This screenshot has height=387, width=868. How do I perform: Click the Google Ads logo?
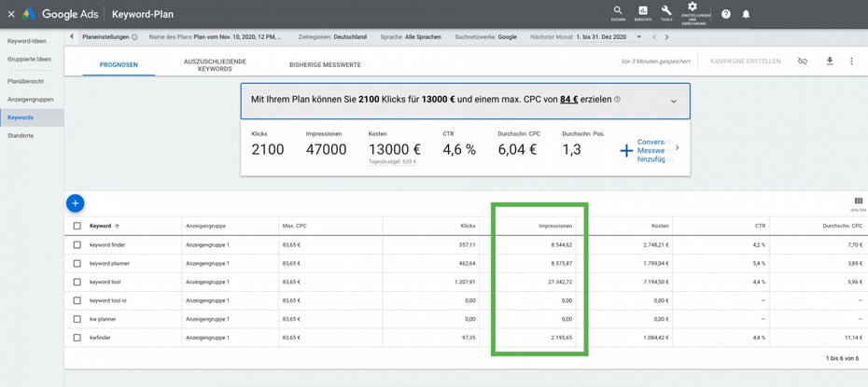[62, 14]
